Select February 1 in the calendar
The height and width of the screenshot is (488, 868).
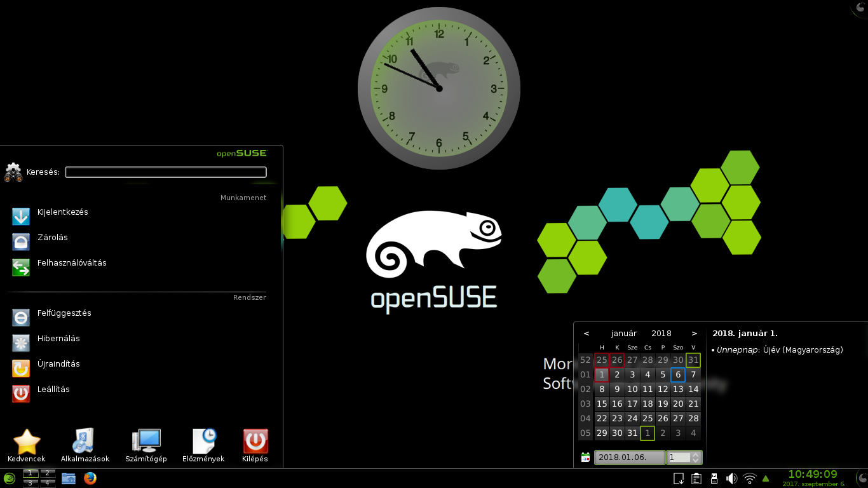pyautogui.click(x=648, y=433)
